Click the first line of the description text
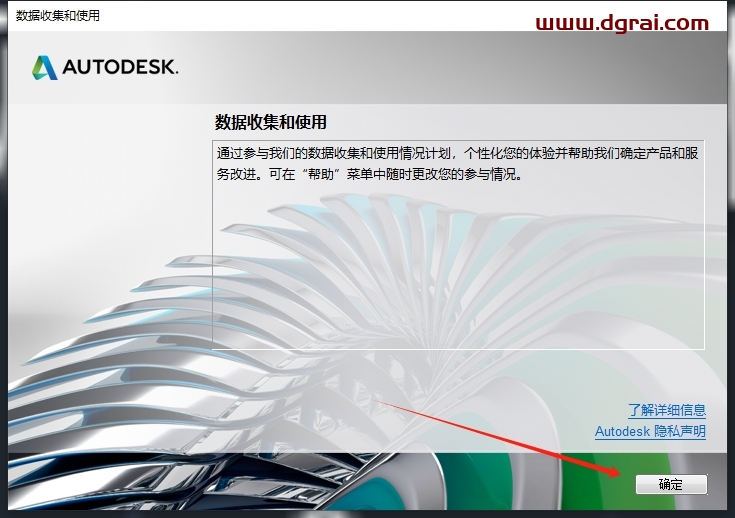The image size is (735, 518). point(455,154)
